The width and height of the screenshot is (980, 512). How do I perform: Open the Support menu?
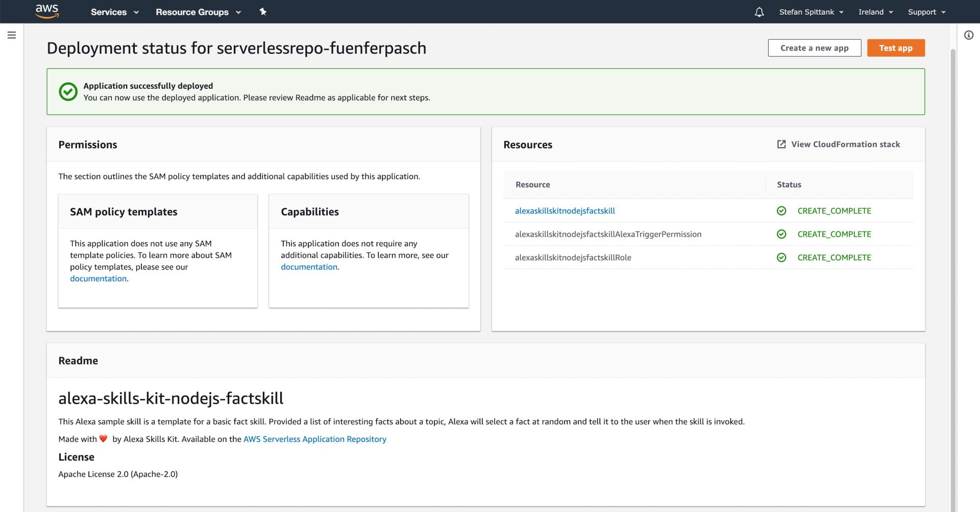(926, 12)
